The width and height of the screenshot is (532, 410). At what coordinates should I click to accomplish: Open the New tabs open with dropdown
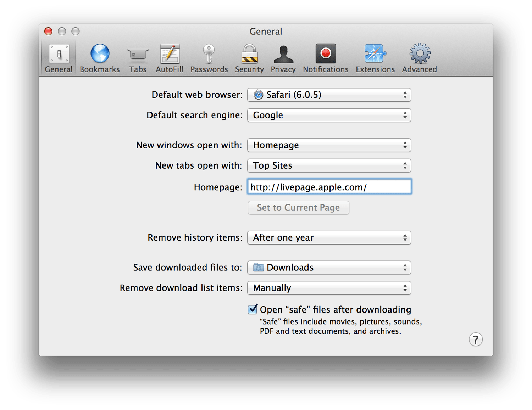pos(329,165)
